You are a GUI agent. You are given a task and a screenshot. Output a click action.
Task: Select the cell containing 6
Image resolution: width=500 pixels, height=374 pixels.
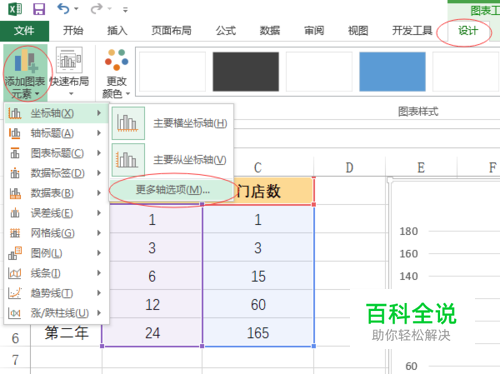click(152, 276)
